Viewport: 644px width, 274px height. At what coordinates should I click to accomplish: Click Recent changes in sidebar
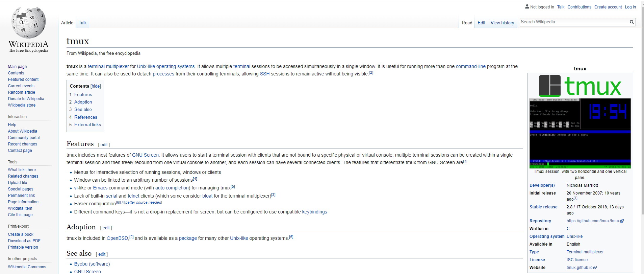click(x=23, y=144)
